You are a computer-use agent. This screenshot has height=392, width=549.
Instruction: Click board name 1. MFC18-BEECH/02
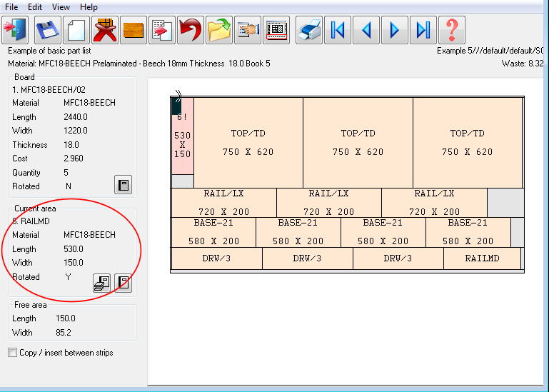pos(49,90)
